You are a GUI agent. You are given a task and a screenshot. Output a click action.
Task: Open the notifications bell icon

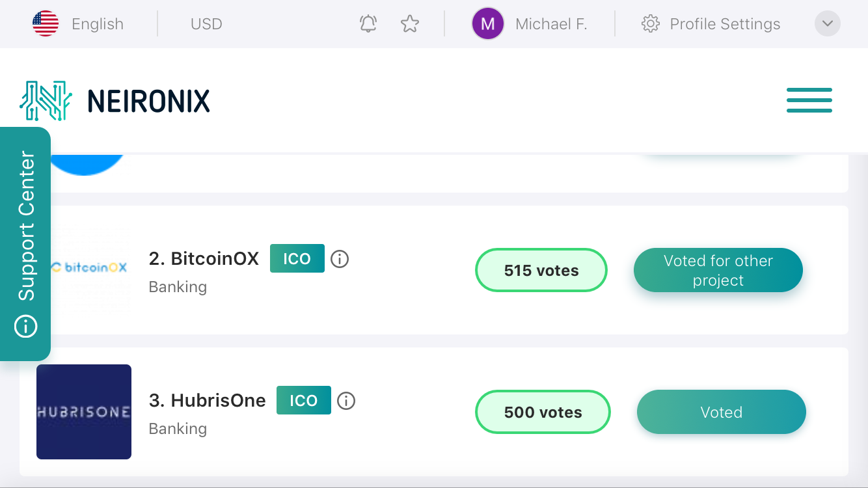pos(368,24)
